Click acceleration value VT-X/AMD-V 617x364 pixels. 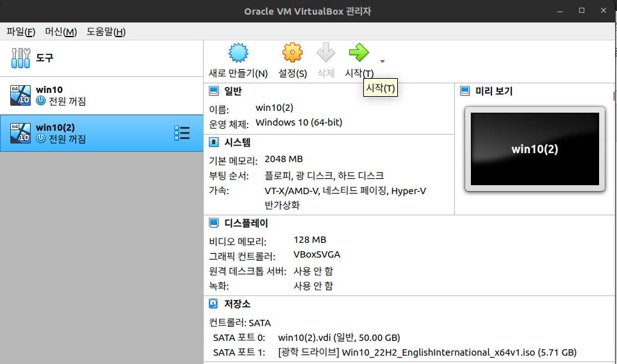pos(292,191)
